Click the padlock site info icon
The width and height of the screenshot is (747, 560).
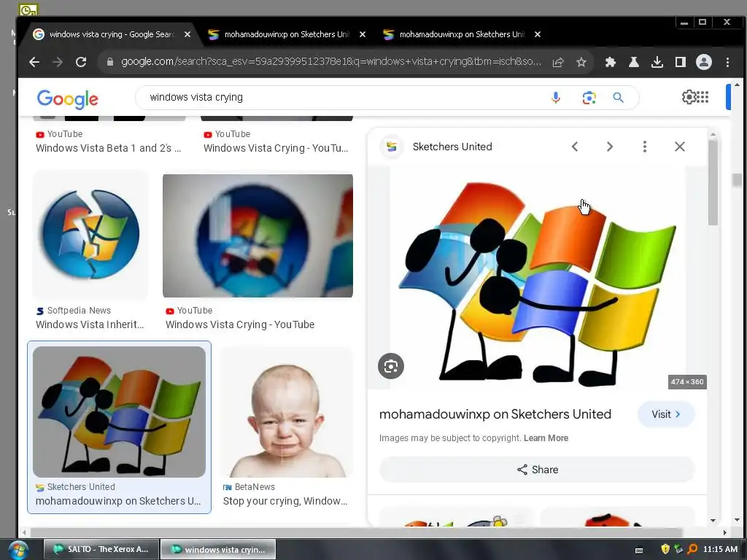tap(110, 62)
